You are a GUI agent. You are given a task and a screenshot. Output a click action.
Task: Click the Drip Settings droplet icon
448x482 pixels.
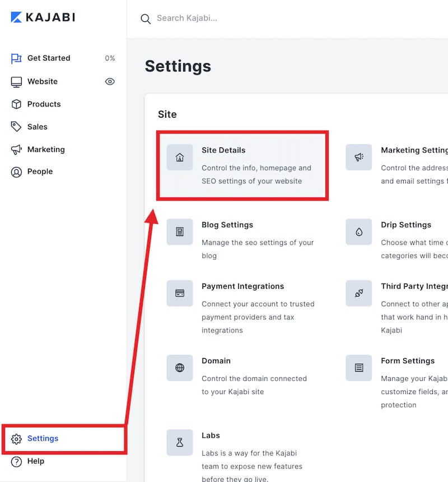pos(358,231)
